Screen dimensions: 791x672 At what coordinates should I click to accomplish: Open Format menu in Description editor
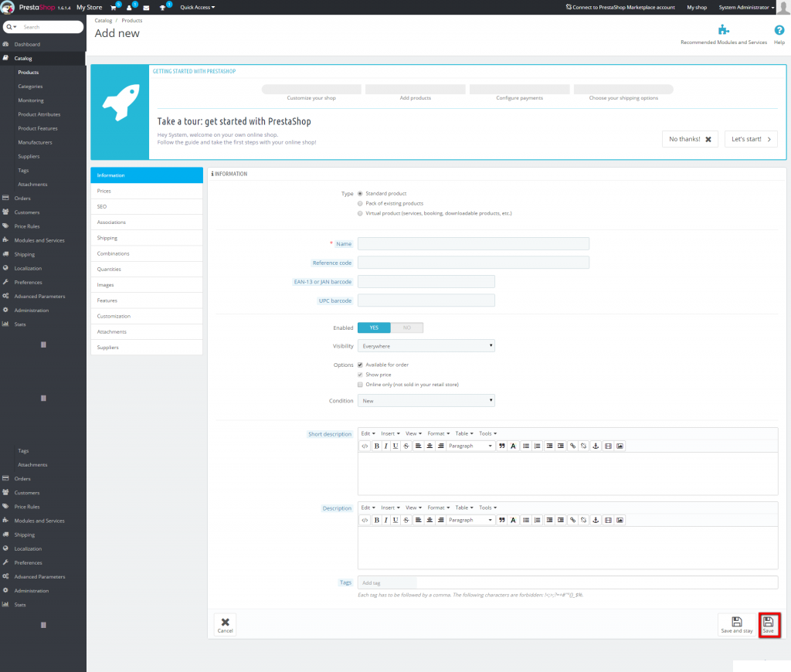click(439, 508)
